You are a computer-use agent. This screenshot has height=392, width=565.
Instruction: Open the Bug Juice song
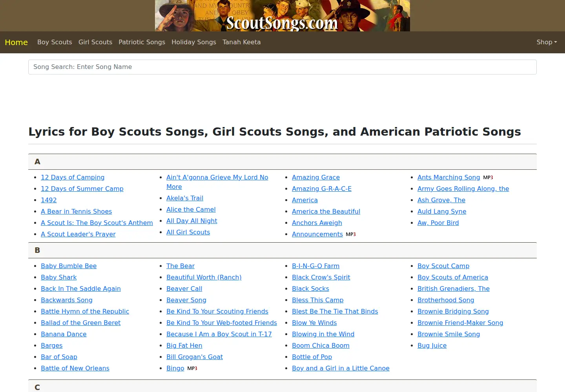(432, 346)
